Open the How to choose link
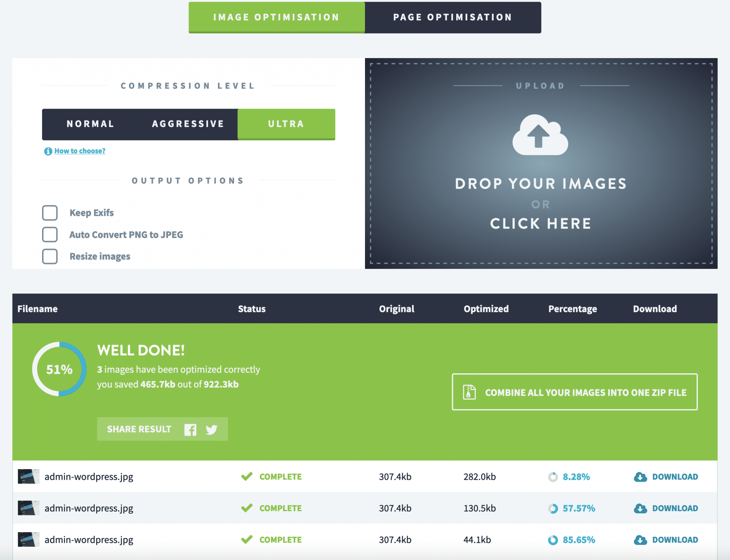This screenshot has height=560, width=730. pyautogui.click(x=79, y=151)
